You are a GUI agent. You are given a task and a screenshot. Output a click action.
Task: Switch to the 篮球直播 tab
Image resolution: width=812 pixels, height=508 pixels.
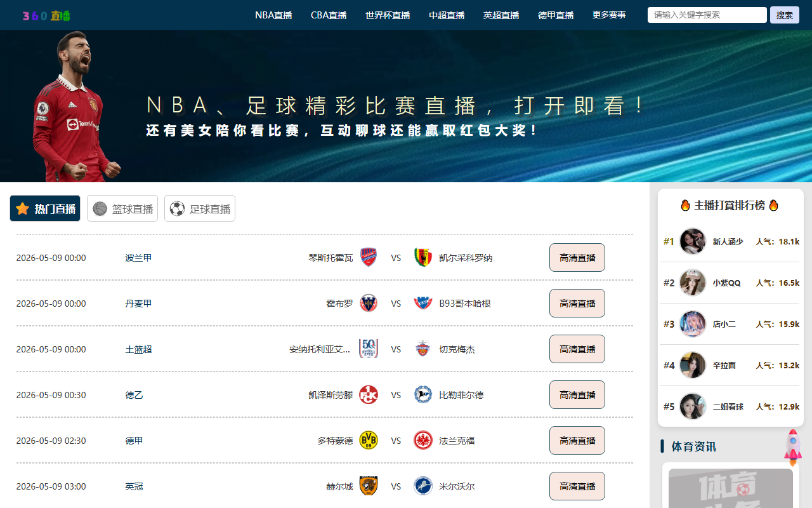click(122, 208)
